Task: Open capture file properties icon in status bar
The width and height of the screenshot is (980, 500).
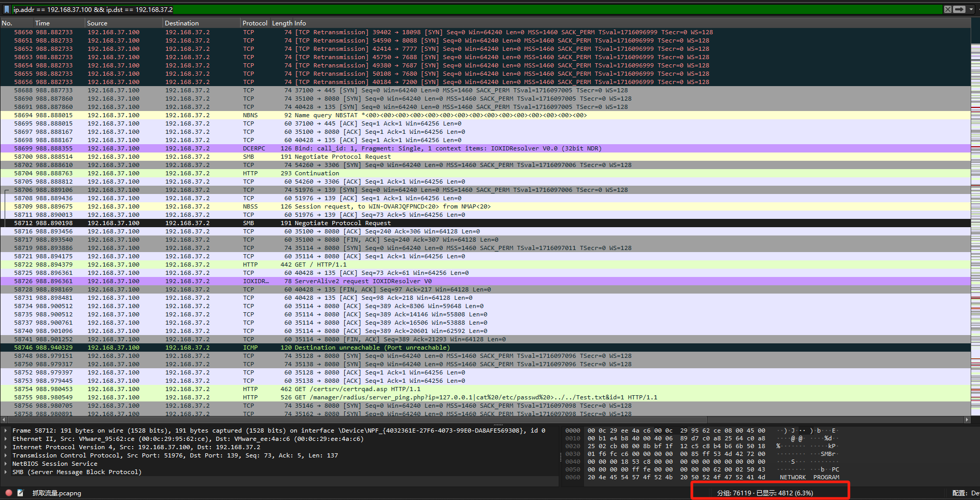Action: click(x=20, y=493)
